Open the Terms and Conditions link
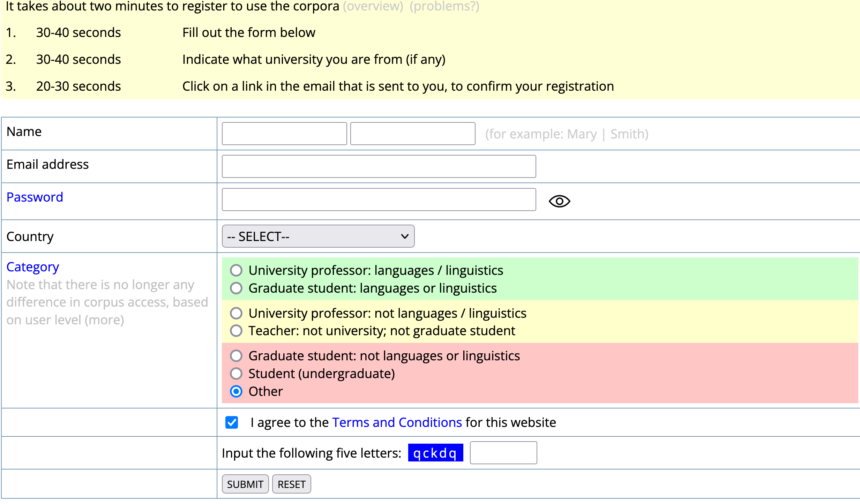Viewport: 860px width, 504px height. [397, 422]
